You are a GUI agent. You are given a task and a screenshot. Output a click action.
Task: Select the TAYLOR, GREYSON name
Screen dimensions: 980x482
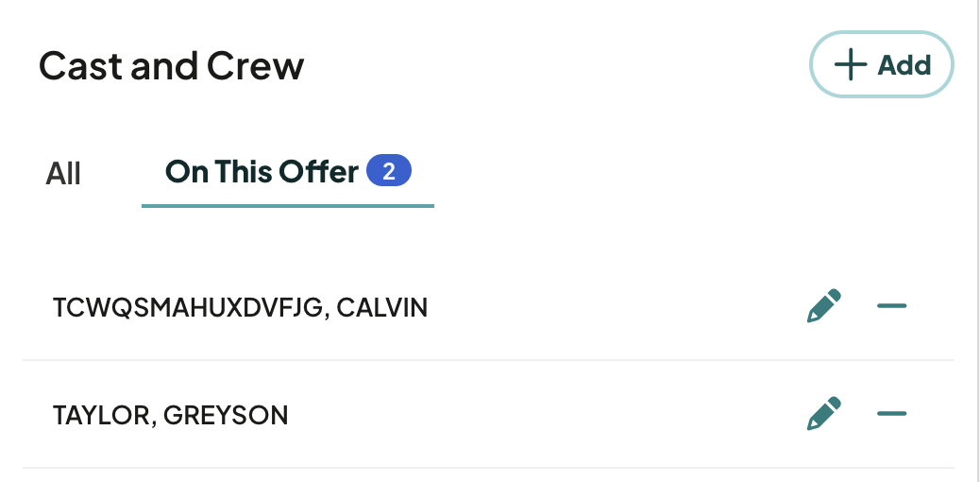point(170,415)
